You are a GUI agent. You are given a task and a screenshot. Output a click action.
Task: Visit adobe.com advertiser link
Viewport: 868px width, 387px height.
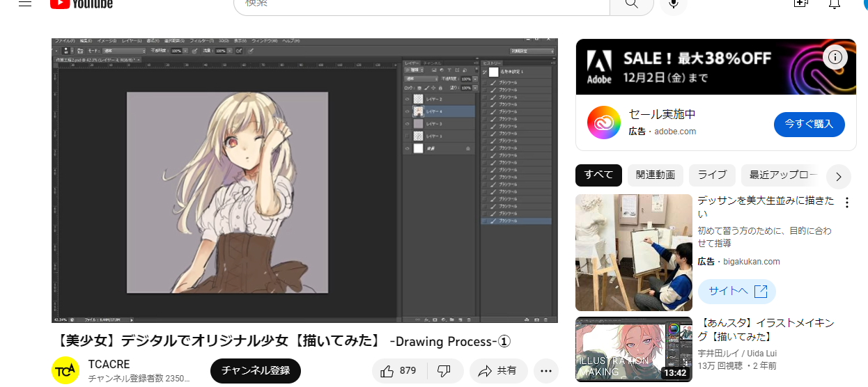point(675,132)
